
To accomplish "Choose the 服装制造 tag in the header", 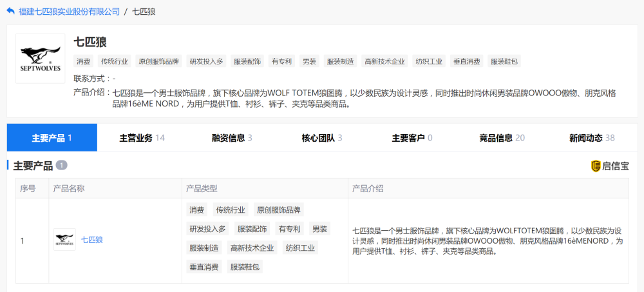I will [x=341, y=62].
